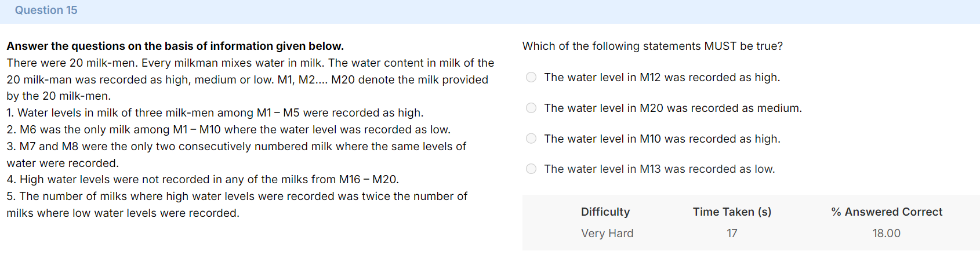Select the M20 recorded as medium radio button
The height and width of the screenshot is (258, 980).
click(531, 108)
